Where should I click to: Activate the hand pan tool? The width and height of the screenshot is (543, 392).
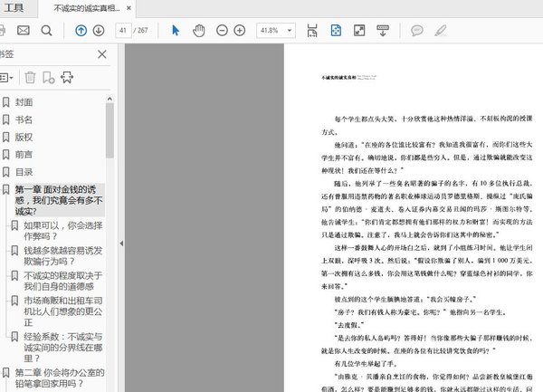click(x=200, y=31)
